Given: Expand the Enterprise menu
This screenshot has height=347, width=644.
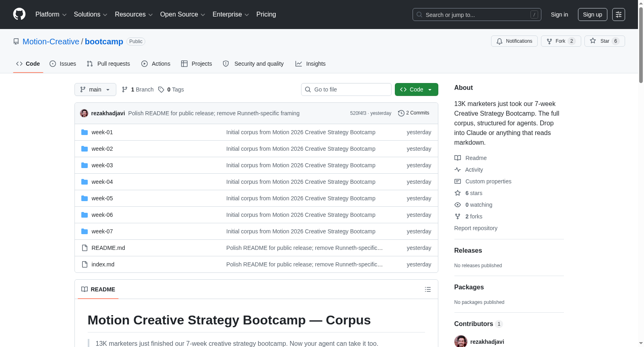Looking at the screenshot, I should (x=231, y=15).
